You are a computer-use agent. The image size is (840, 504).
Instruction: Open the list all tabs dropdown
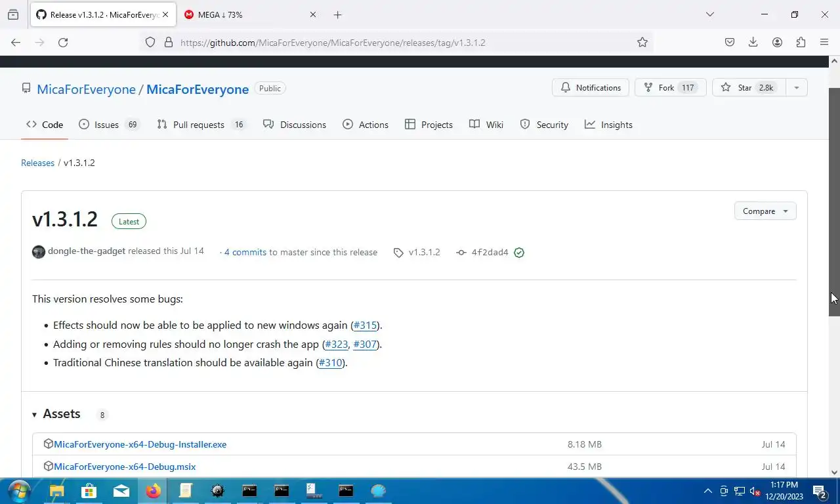(x=709, y=14)
